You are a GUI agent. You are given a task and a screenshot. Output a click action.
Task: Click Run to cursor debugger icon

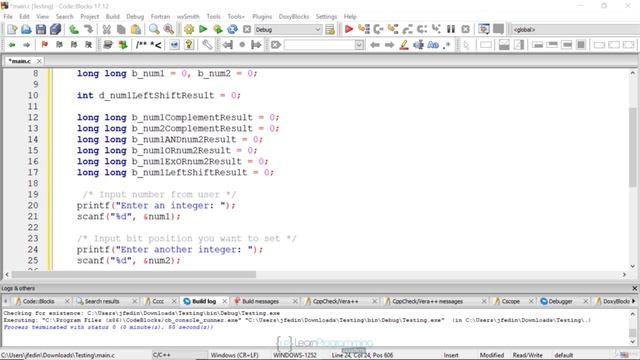click(x=363, y=29)
